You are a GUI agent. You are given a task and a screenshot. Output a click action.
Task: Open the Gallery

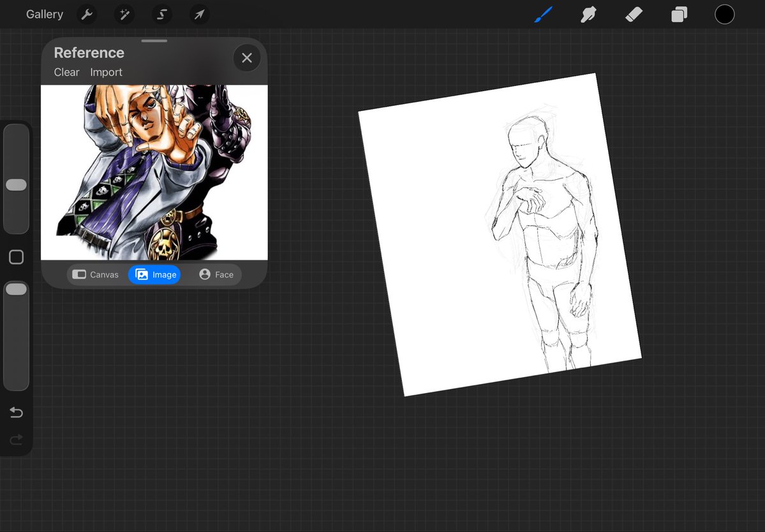(45, 15)
